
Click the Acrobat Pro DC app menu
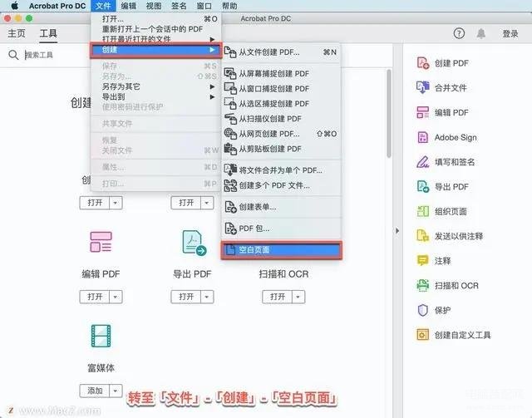57,6
